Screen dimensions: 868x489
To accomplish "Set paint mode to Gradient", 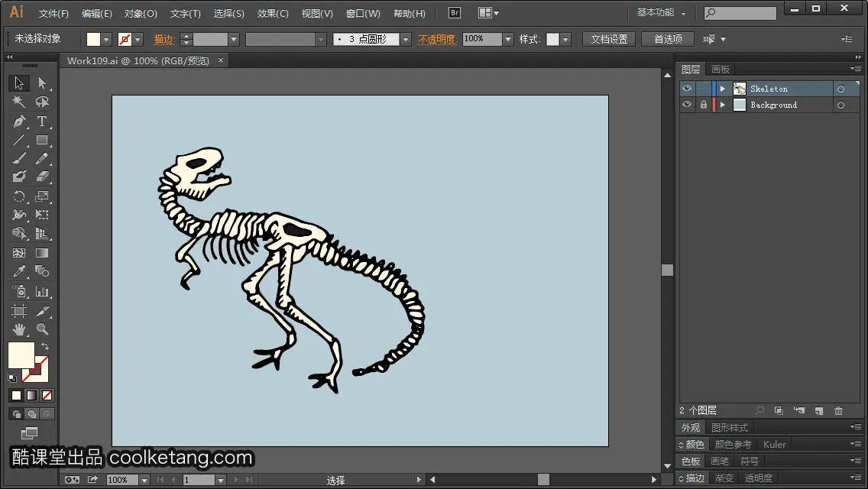I will (x=31, y=396).
